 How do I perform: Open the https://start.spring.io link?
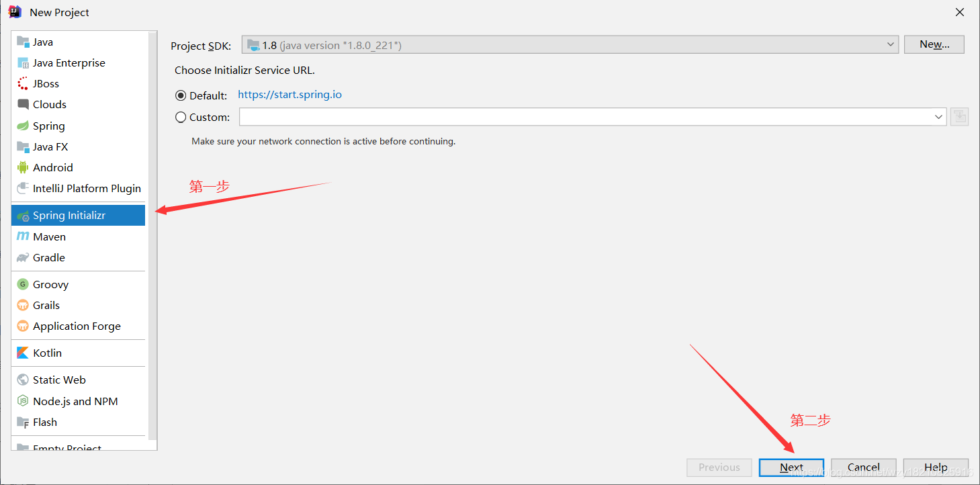(289, 95)
